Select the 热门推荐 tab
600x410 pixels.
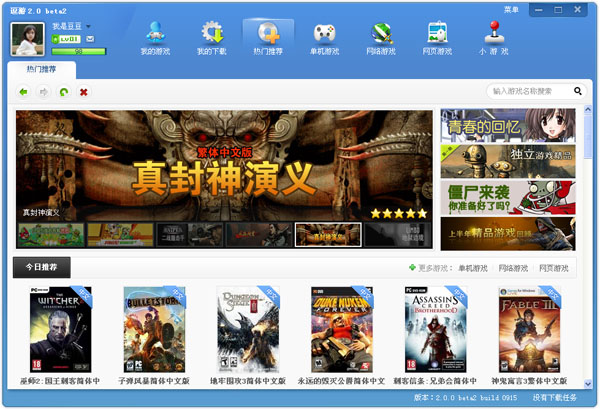coord(41,70)
